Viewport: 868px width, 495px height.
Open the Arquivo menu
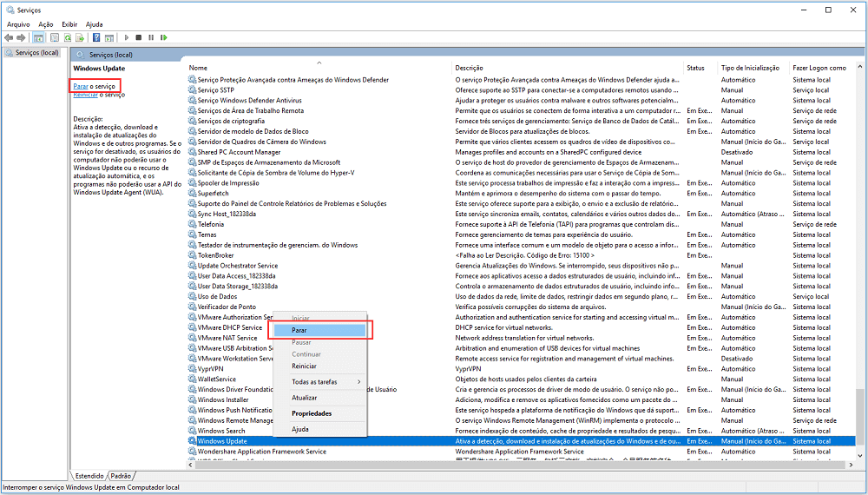[17, 24]
